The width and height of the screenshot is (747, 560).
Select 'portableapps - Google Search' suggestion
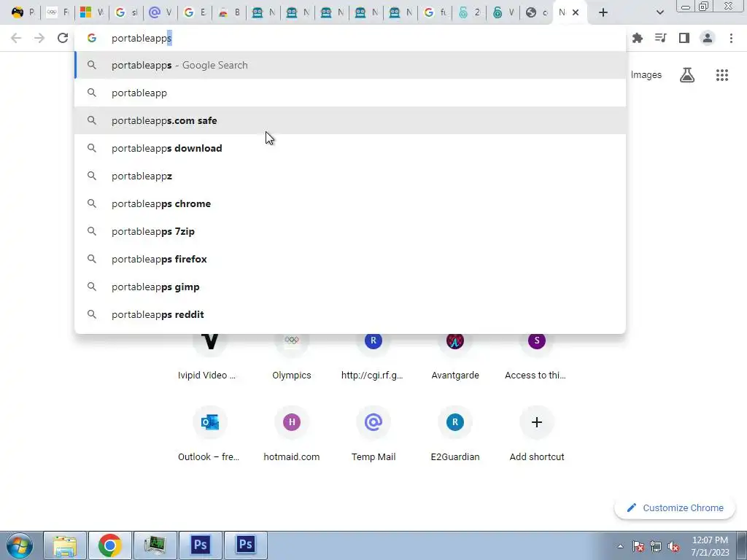click(x=350, y=65)
